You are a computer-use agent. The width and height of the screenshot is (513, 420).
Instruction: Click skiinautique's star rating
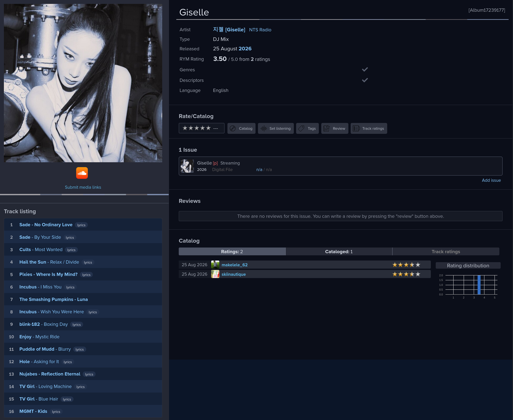coord(406,274)
